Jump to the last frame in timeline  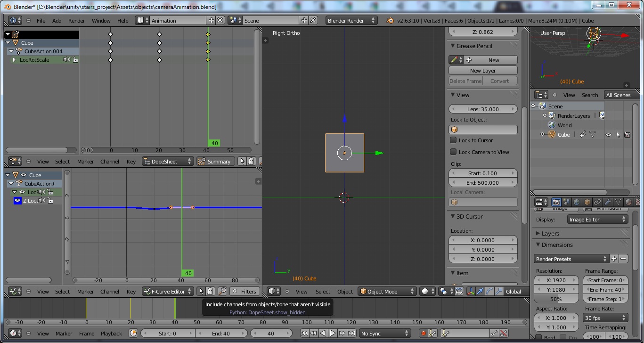coord(351,333)
